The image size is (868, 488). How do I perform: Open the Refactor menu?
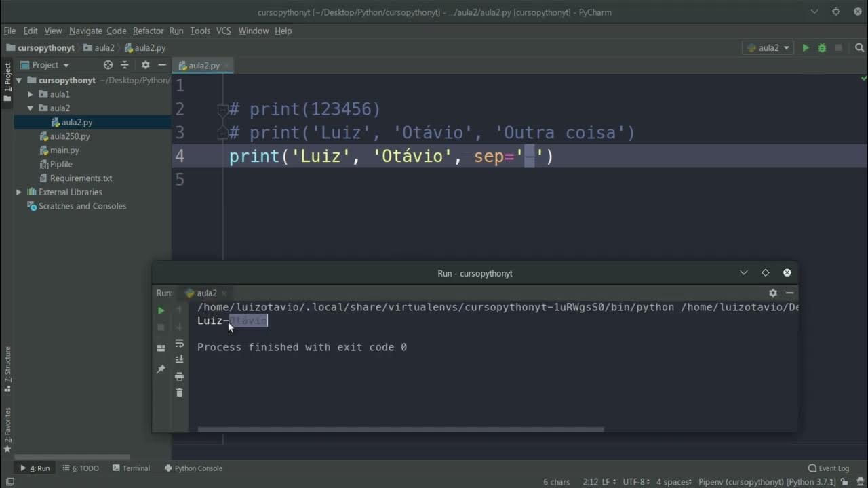click(148, 30)
